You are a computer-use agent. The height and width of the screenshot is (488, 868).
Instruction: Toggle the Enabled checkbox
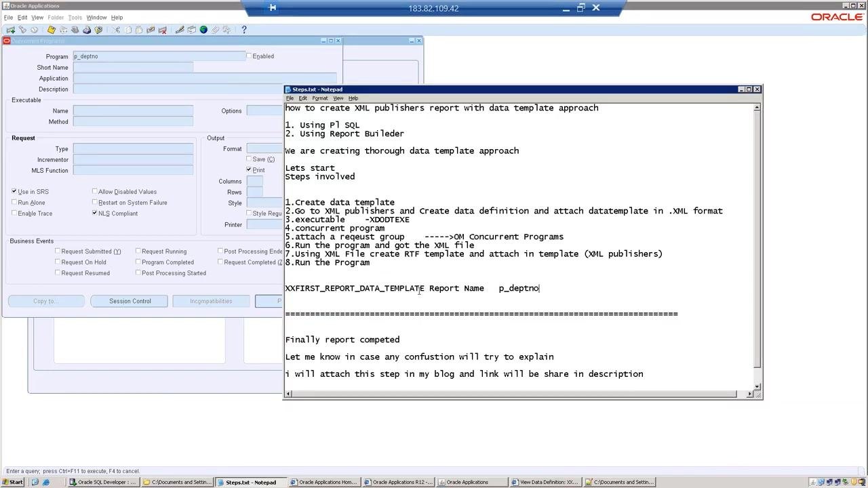click(x=249, y=56)
